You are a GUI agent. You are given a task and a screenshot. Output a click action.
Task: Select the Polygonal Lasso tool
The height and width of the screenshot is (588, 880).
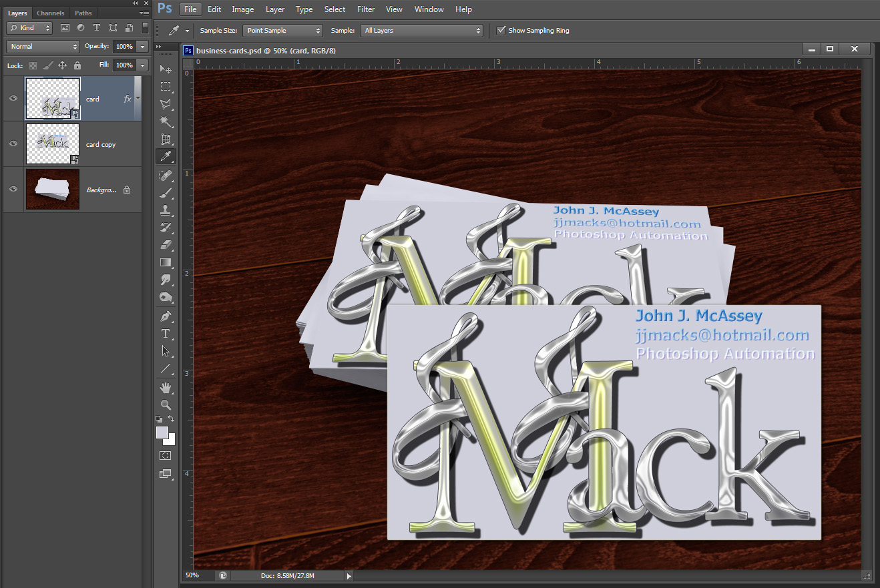tap(166, 104)
